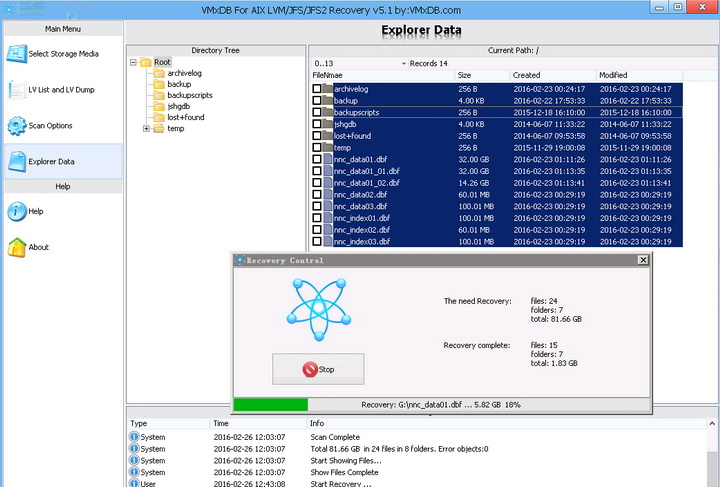The width and height of the screenshot is (720, 487).
Task: Click the About book icon
Action: (17, 247)
